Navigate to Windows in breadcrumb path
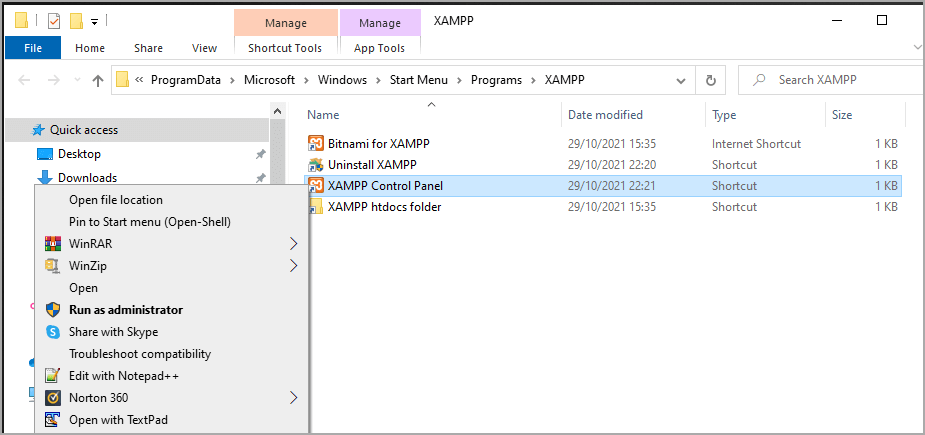The image size is (925, 435). tap(342, 80)
